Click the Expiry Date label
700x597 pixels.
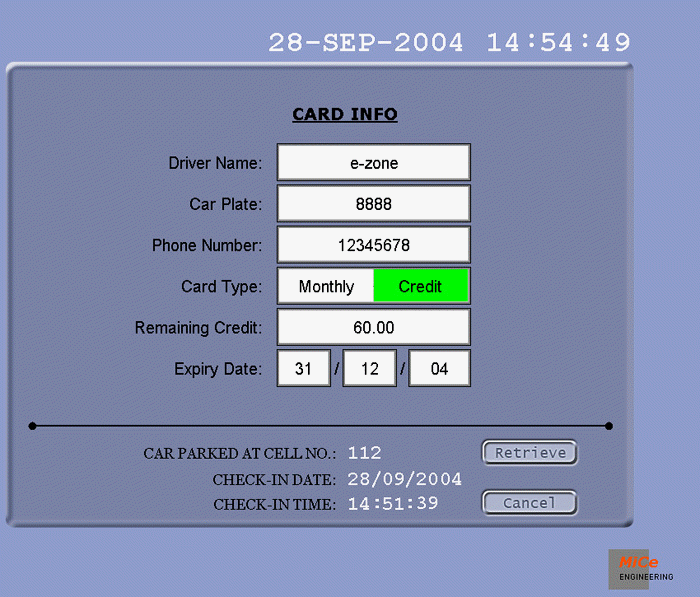tap(217, 368)
